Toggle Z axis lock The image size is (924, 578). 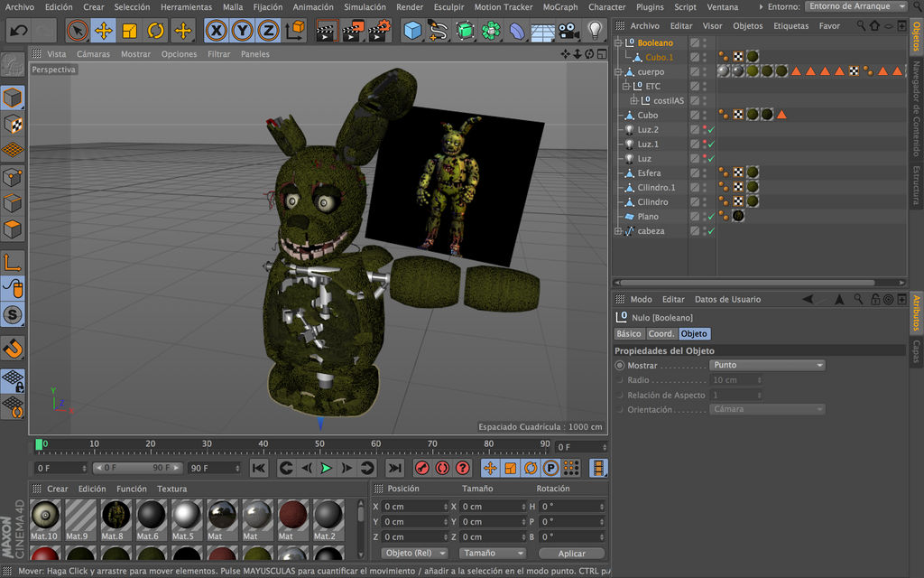[268, 31]
